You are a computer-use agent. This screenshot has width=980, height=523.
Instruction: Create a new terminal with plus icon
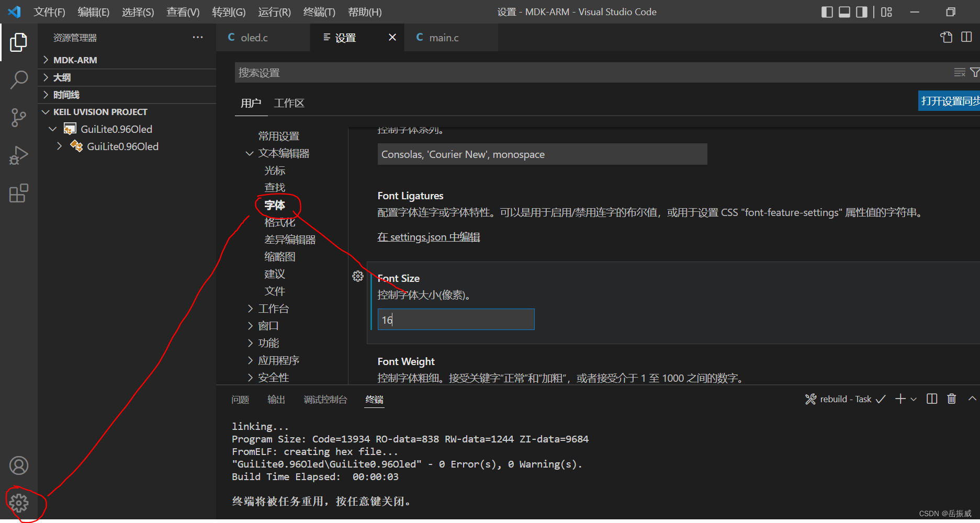coord(900,399)
